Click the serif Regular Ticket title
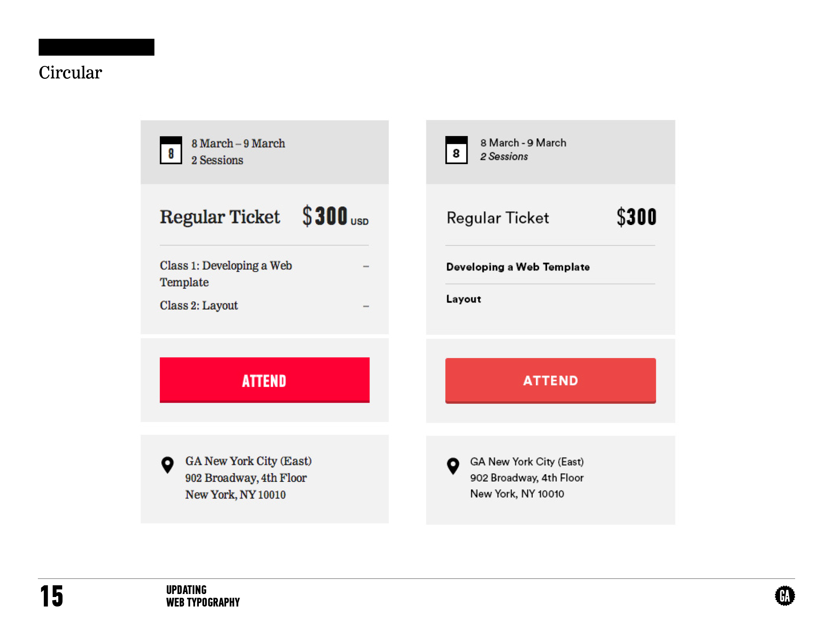Image resolution: width=833 pixels, height=644 pixels. [220, 217]
